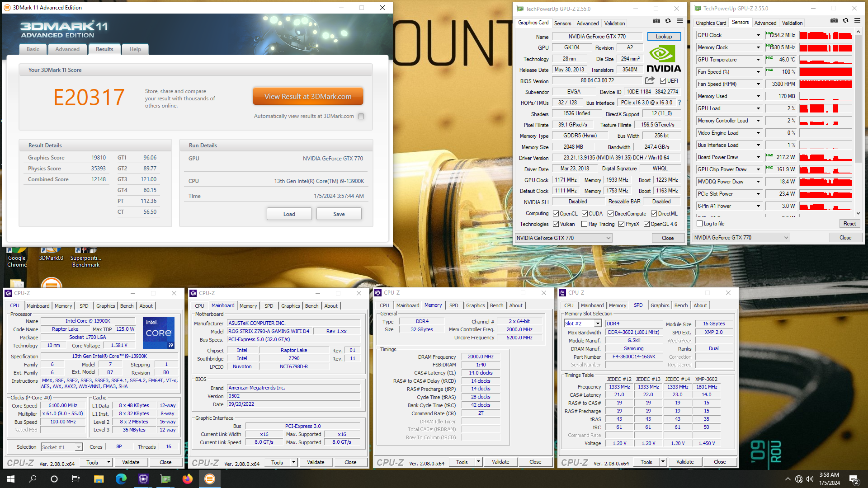Click the screenshot camera icon in GPU-Z Sensors window
This screenshot has height=488, width=868.
834,20
